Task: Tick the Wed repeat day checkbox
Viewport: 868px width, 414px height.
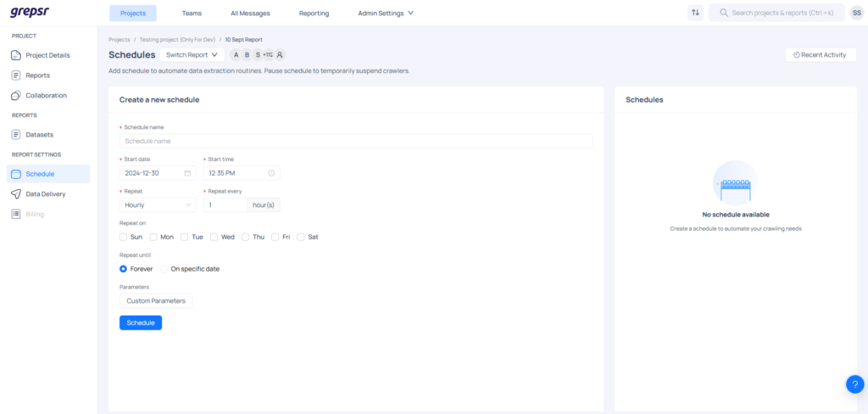Action: [x=214, y=237]
